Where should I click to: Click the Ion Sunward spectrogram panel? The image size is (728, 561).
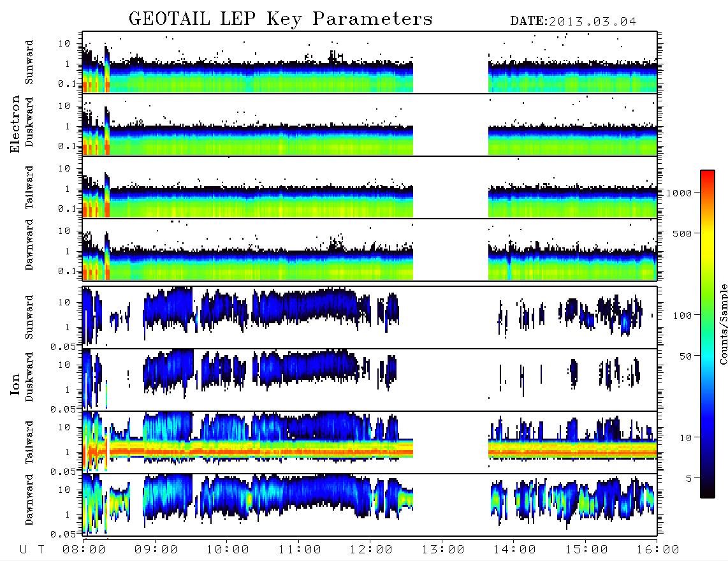(x=370, y=317)
